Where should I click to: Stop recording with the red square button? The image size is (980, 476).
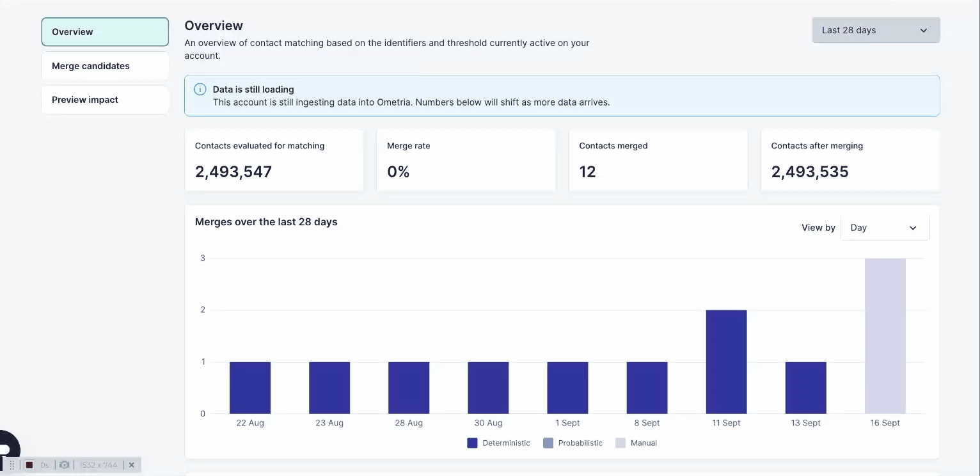click(x=29, y=465)
